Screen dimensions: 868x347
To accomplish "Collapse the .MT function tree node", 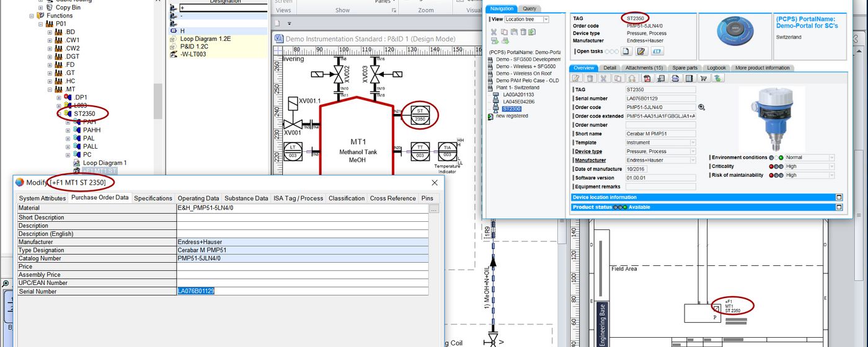I will (50, 89).
